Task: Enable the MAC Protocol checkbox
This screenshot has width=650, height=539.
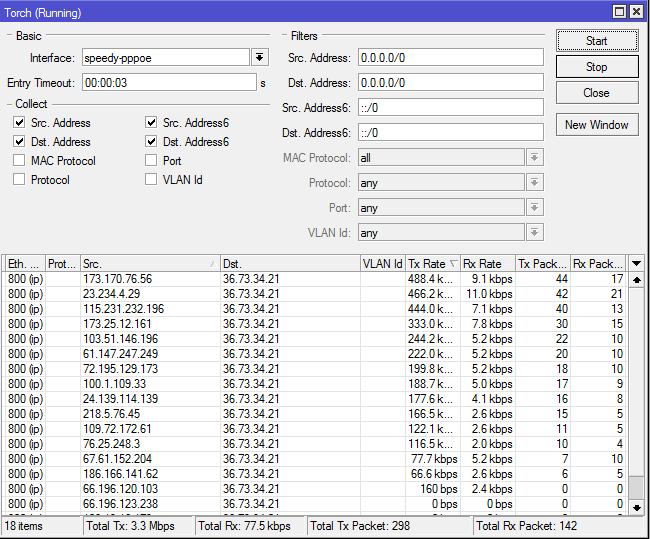Action: tap(20, 161)
